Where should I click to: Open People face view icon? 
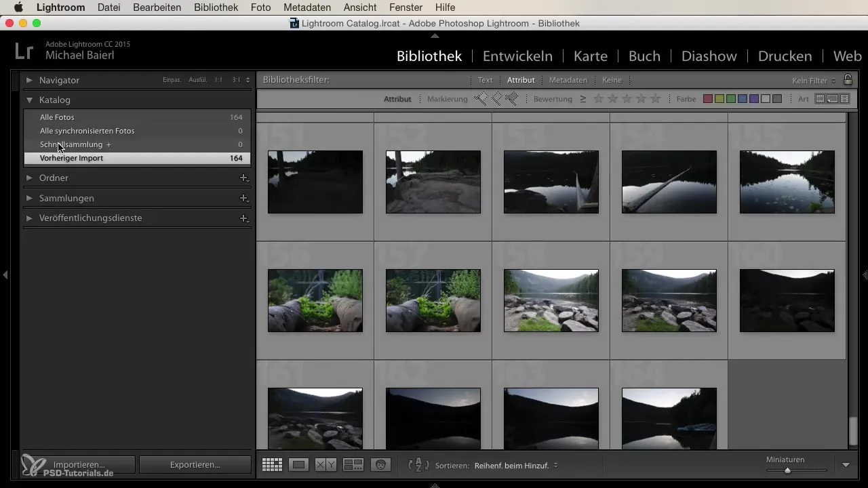click(x=380, y=465)
